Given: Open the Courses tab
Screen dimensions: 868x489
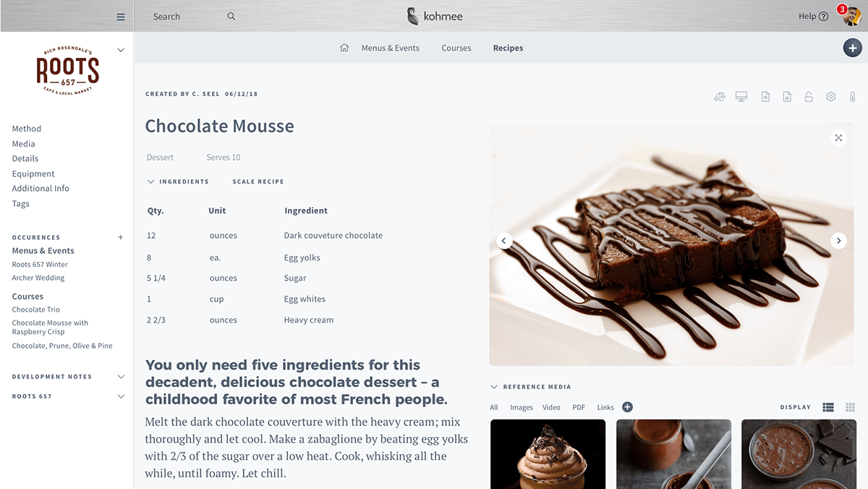Looking at the screenshot, I should click(456, 48).
